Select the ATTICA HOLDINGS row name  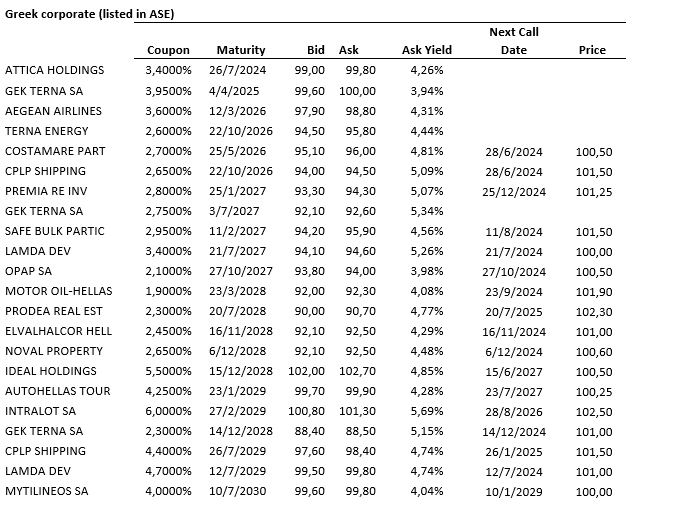(x=55, y=71)
